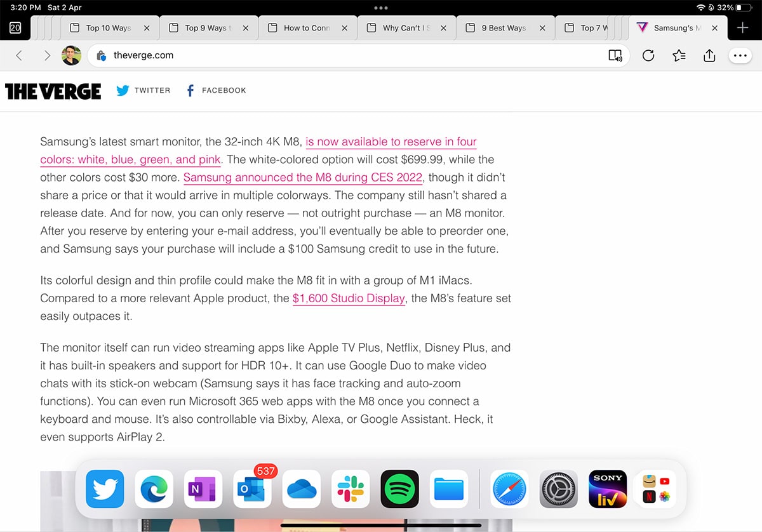Switch to the '9 Best Ways' tab

(x=503, y=28)
